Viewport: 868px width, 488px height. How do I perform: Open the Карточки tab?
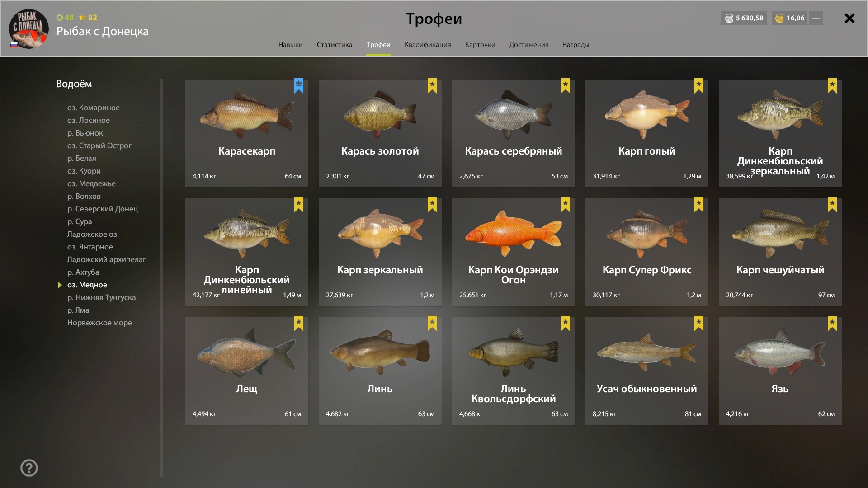coord(480,45)
